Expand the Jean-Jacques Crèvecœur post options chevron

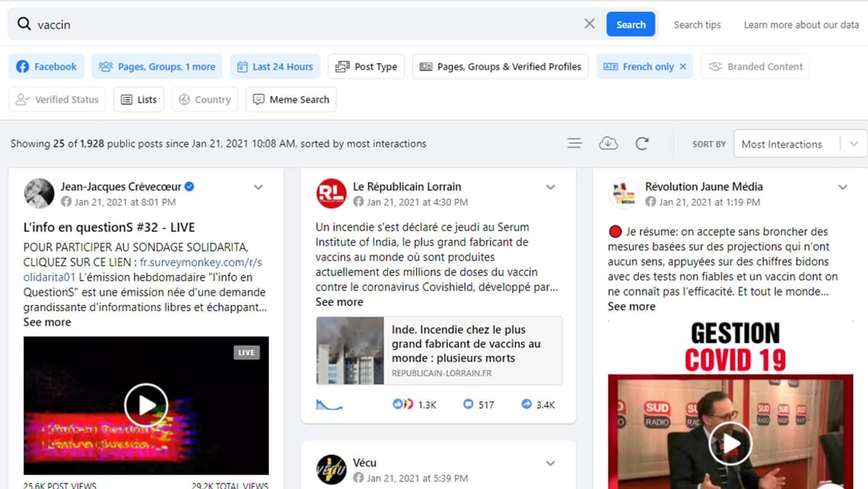[x=258, y=187]
